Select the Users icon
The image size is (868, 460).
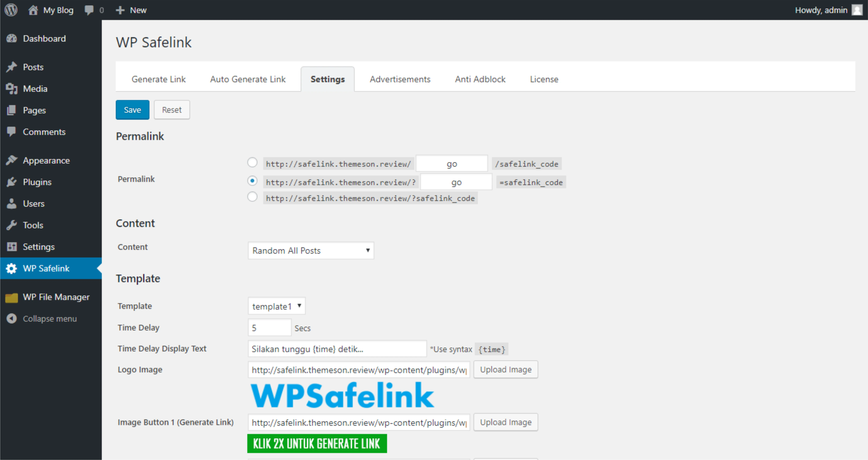point(11,203)
